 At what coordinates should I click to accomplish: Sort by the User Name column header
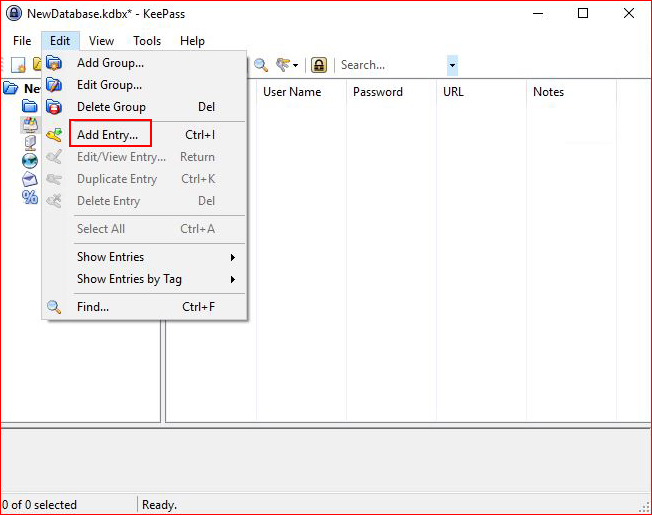301,91
